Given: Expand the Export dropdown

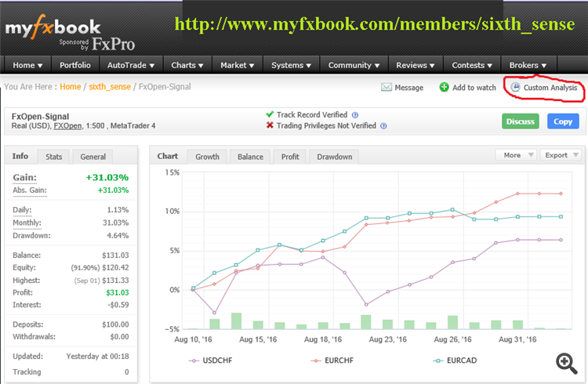Looking at the screenshot, I should [x=561, y=155].
